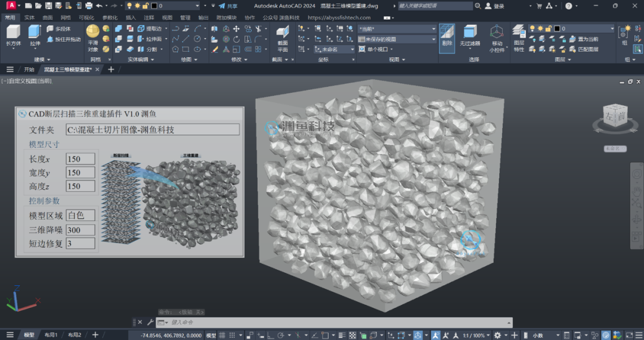Click the 共享 share button
The image size is (644, 340).
pyautogui.click(x=228, y=6)
